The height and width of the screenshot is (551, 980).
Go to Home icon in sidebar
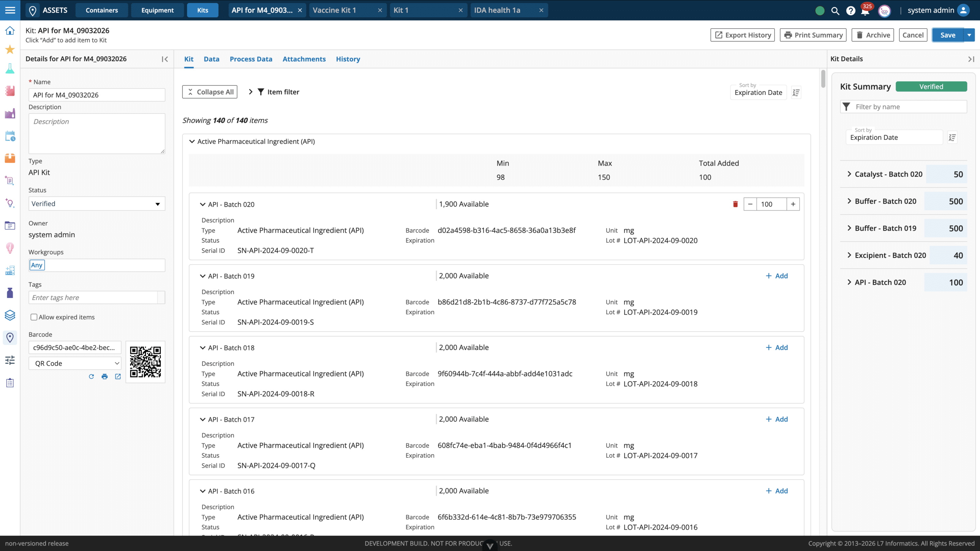pyautogui.click(x=10, y=30)
